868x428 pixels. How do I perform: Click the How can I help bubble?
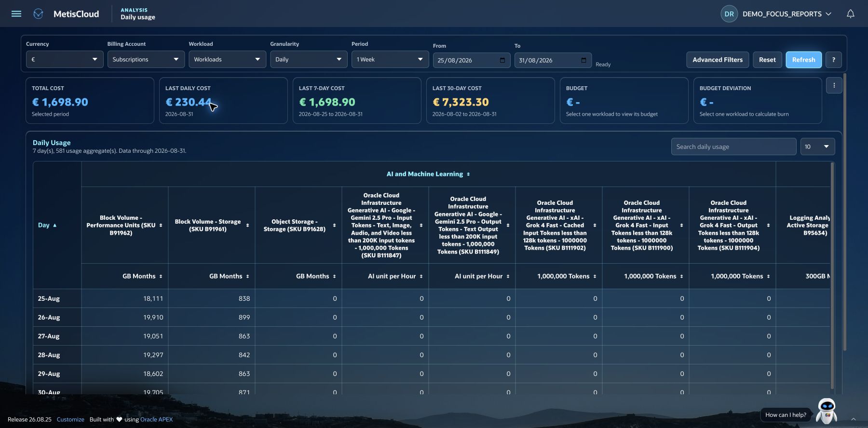click(786, 415)
